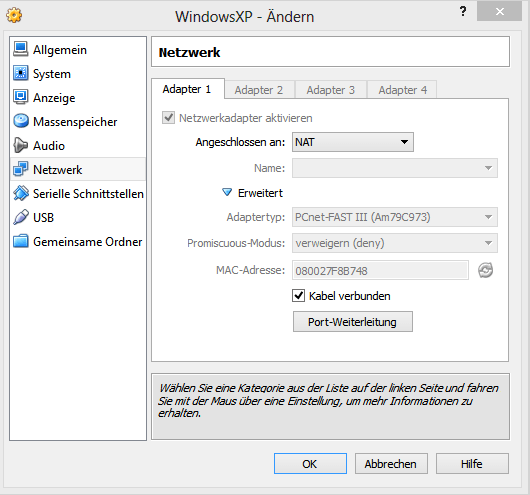Screen dimensions: 530x495
Task: Switch to the Adapter 4 tab
Action: pyautogui.click(x=402, y=90)
